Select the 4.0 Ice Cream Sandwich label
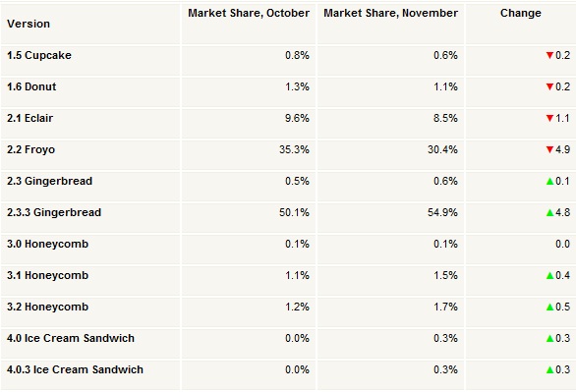The image size is (576, 392). tap(71, 338)
